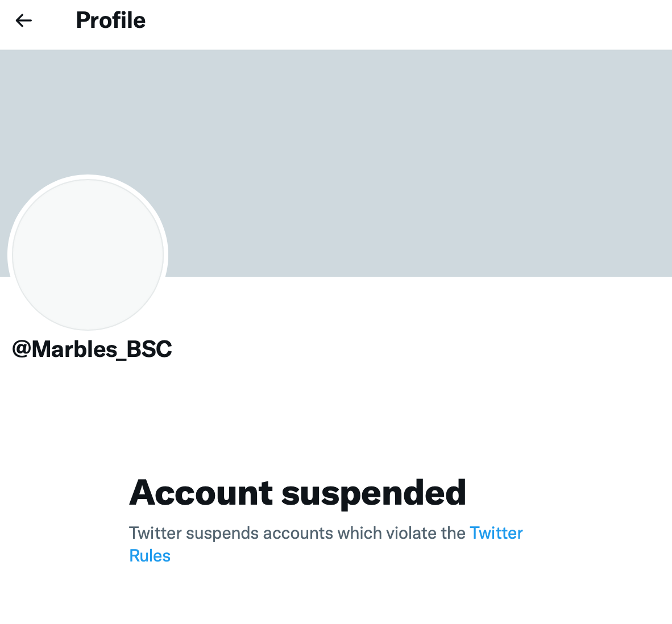Click the word 'suspended' in the heading
672x624 pixels.
pos(374,494)
